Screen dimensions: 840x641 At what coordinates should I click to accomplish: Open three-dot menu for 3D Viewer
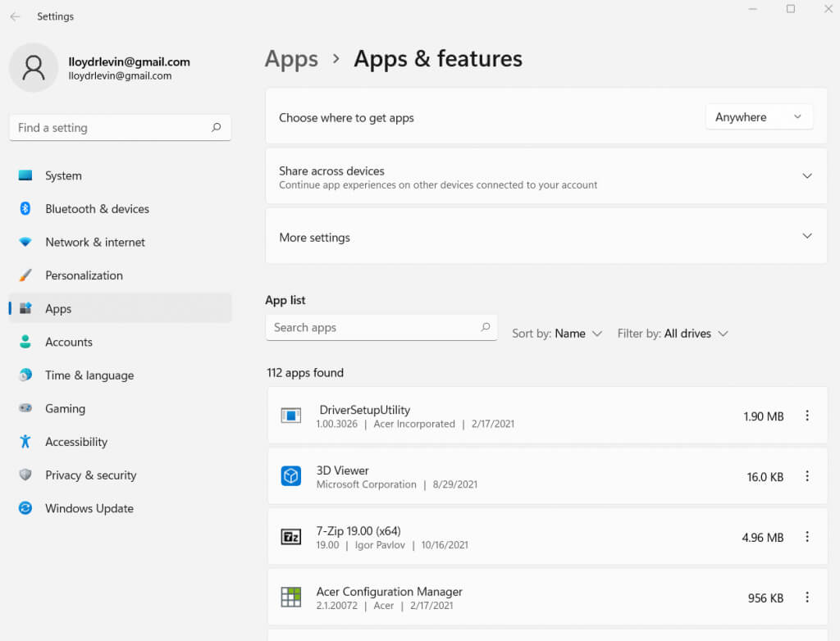tap(806, 476)
